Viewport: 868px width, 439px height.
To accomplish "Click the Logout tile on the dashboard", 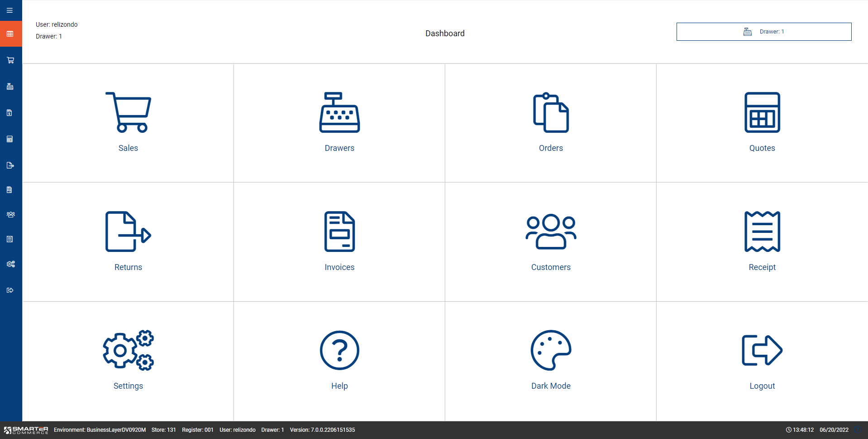I will pyautogui.click(x=762, y=361).
